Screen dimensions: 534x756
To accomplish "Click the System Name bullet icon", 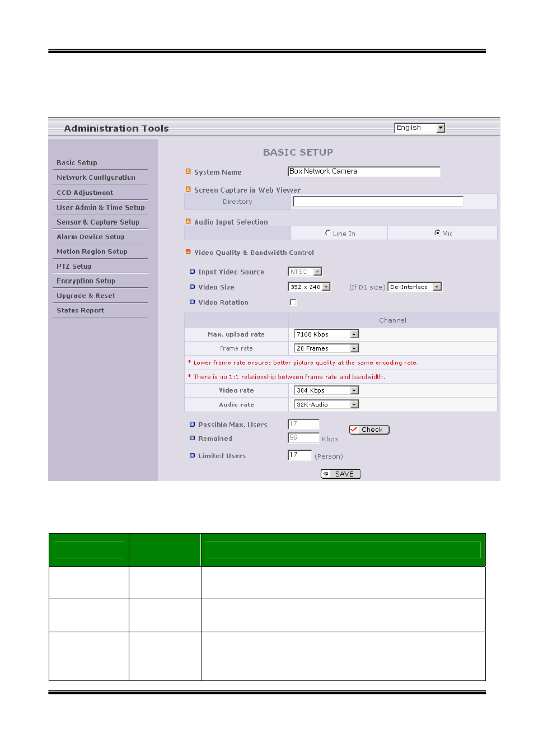I will tap(188, 171).
